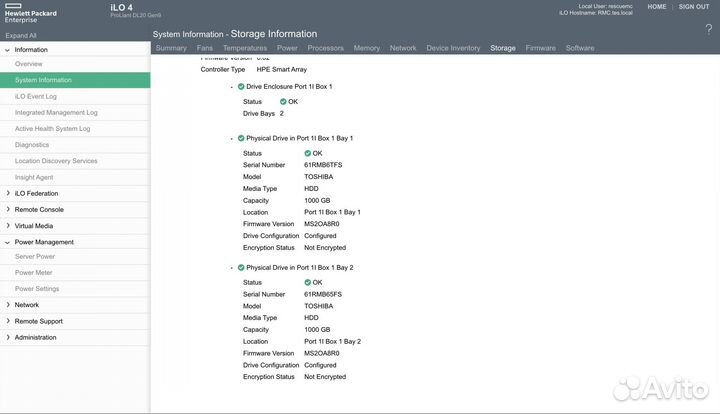The height and width of the screenshot is (414, 720).
Task: Open Insight Agent page
Action: point(75,177)
